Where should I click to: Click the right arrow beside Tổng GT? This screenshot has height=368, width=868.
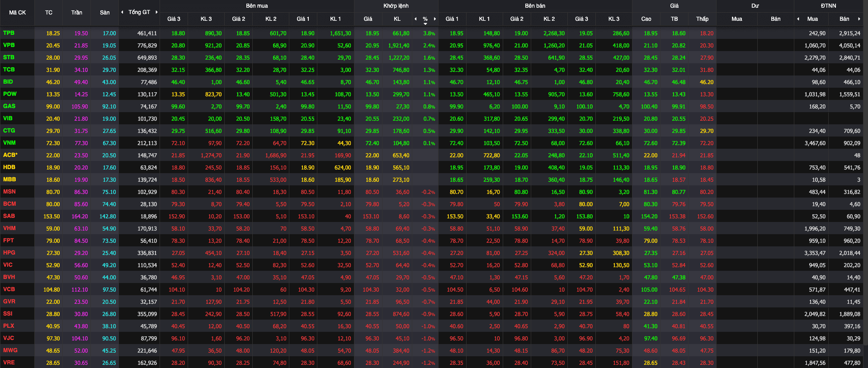click(x=156, y=12)
